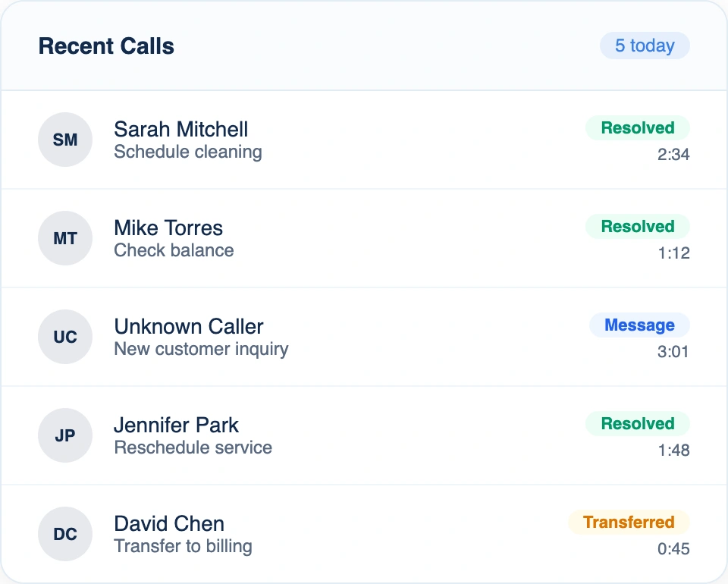Click Resolved badge on Sarah Mitchell's call
Viewport: 728px width, 584px height.
coord(637,128)
